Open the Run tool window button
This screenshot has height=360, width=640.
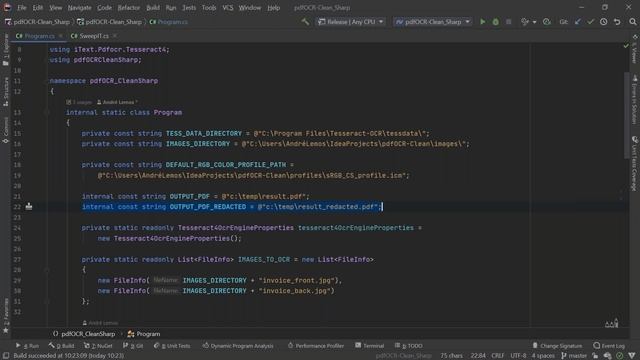point(27,345)
